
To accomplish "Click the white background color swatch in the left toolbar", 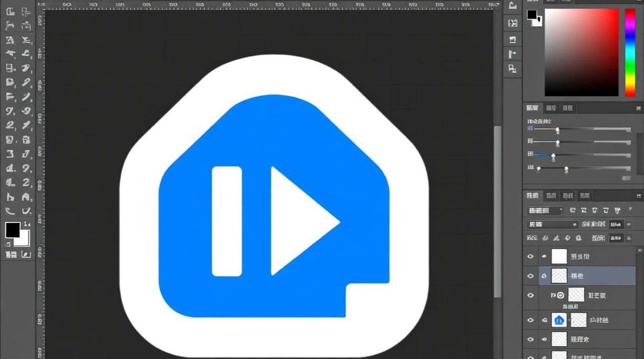I will (x=25, y=241).
